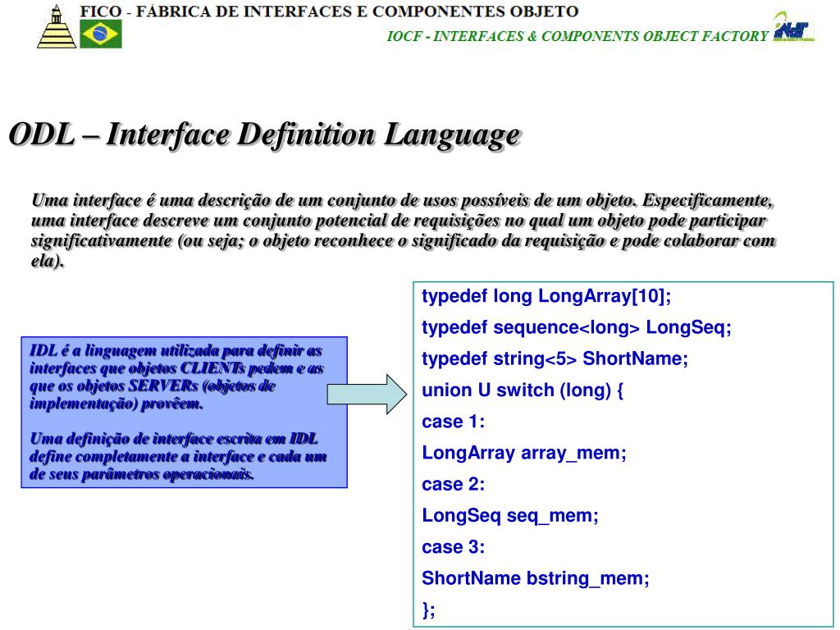Click code line 'LongArray array_mem;'

tap(524, 453)
